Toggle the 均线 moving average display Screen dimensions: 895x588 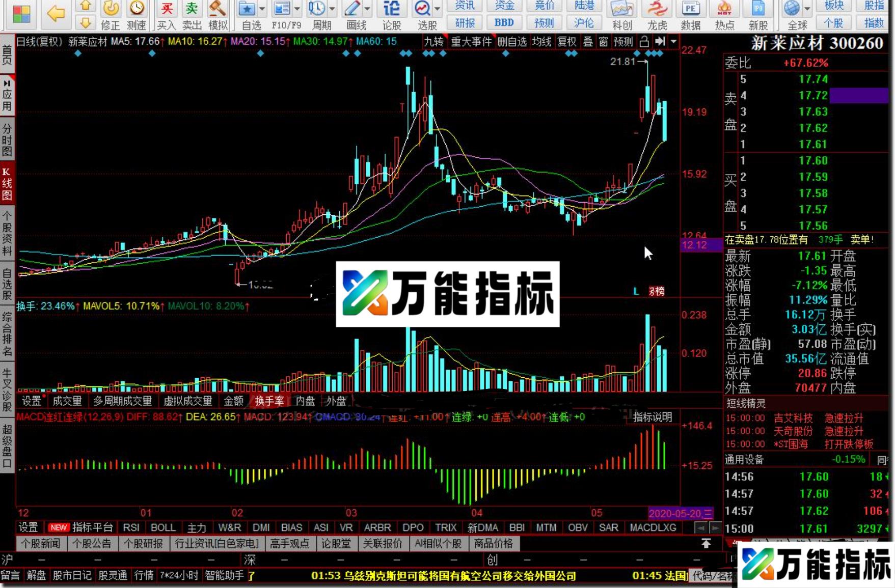[x=542, y=42]
